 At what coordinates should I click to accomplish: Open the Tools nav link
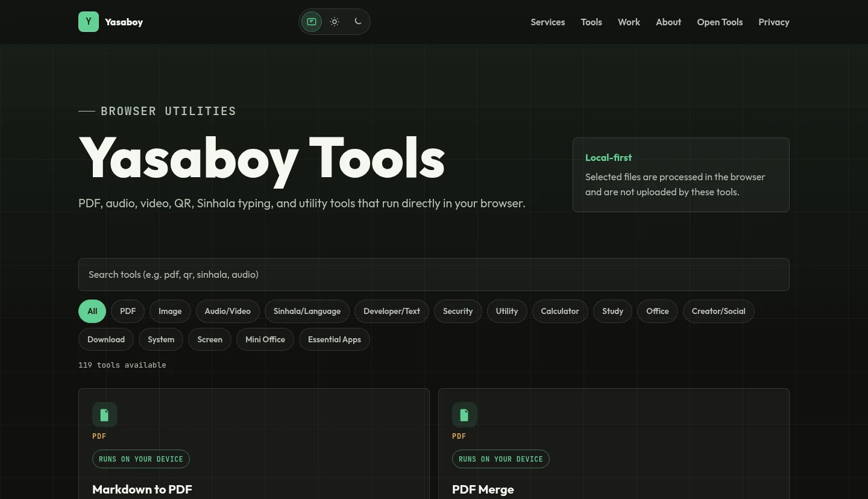[591, 22]
